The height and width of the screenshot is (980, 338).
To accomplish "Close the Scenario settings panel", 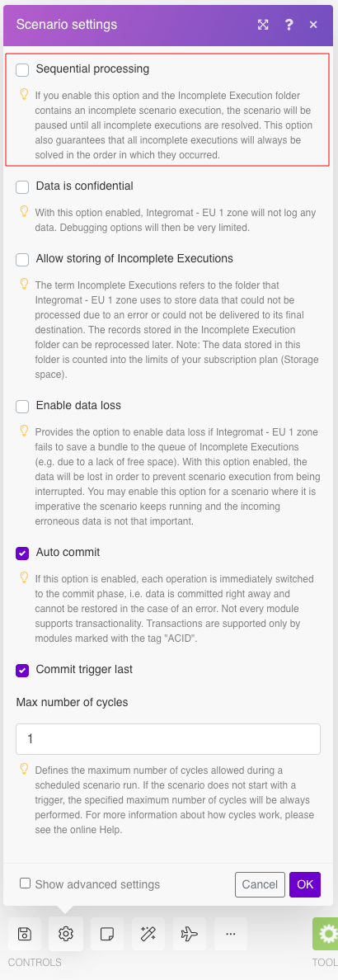I will (313, 25).
